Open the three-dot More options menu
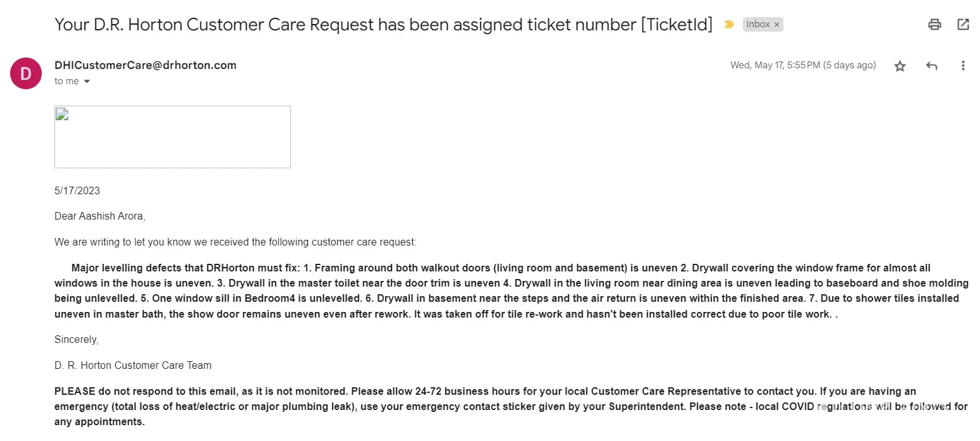This screenshot has width=980, height=441. 963,66
